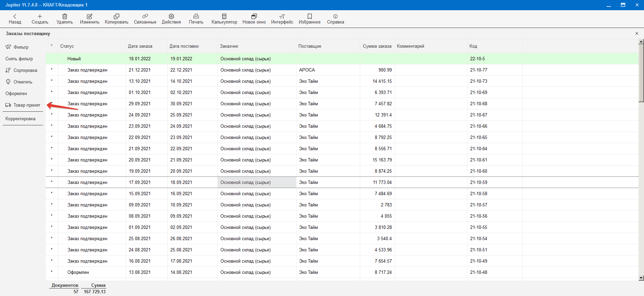This screenshot has width=644, height=296.
Task: Click the scrollbar down arrow
Action: point(641,278)
